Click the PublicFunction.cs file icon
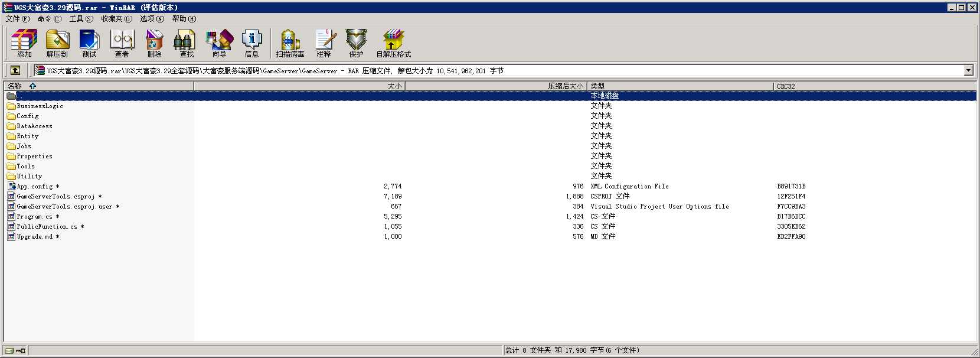Viewport: 980px width, 358px height. point(11,226)
